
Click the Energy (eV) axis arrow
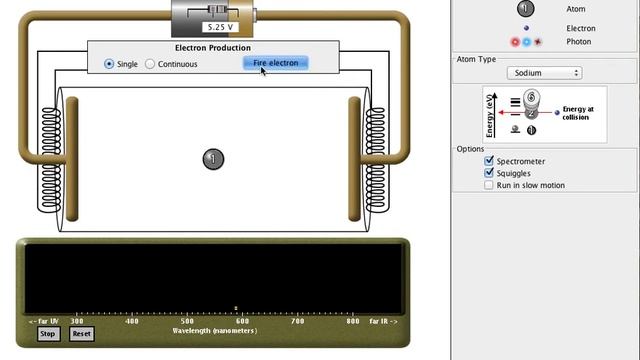click(494, 116)
